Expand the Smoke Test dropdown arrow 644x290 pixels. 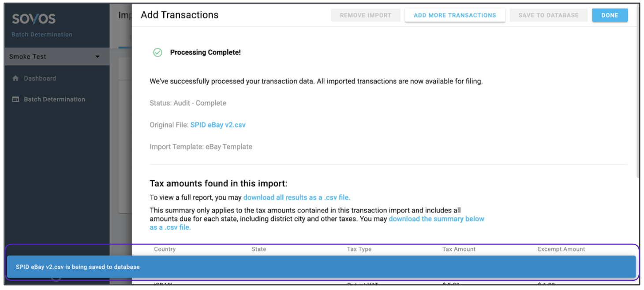point(97,57)
